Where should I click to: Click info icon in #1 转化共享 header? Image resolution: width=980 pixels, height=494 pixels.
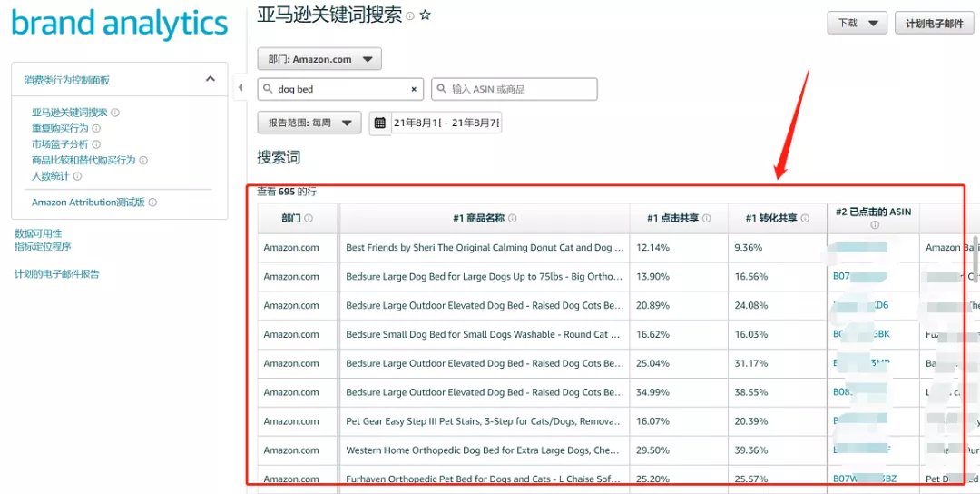[x=805, y=218]
